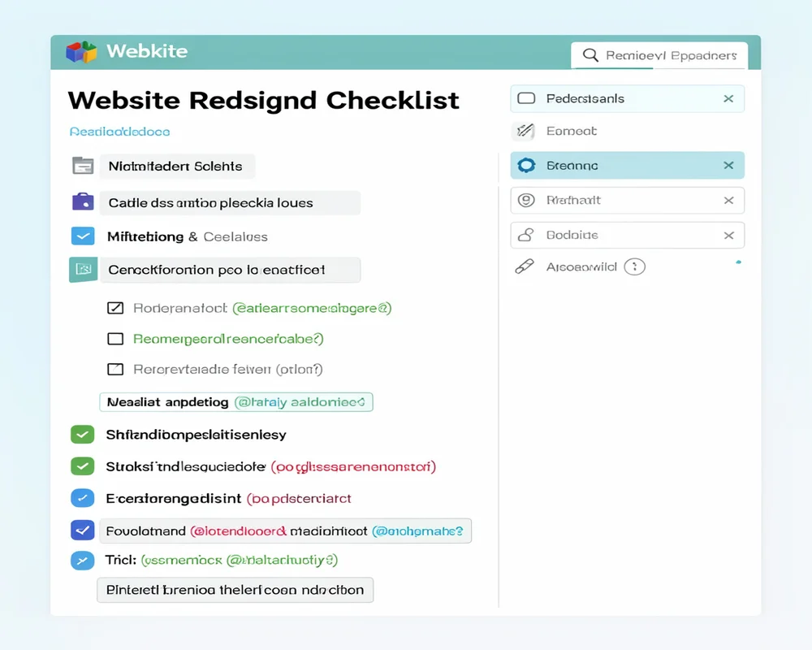The image size is (812, 650).
Task: Uncheck the first sub-task checkbox
Action: pos(114,307)
